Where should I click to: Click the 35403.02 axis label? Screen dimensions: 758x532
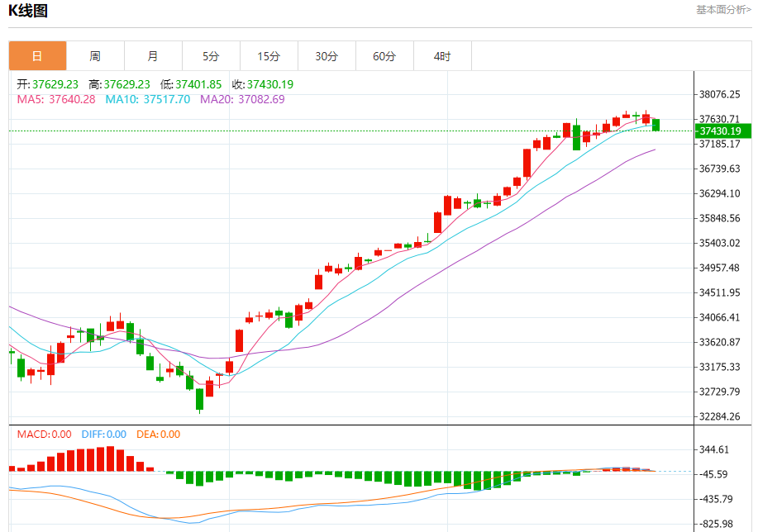tap(719, 243)
